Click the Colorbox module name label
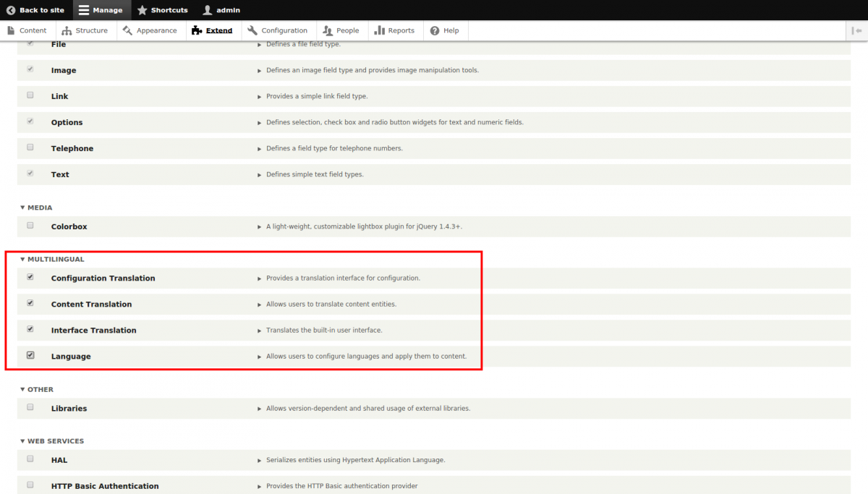Screen dimensions: 868x494 [69, 226]
